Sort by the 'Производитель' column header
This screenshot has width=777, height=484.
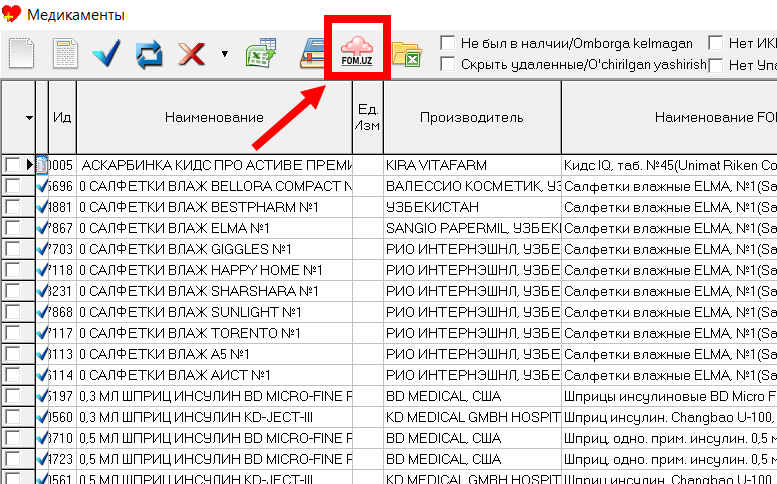(472, 117)
